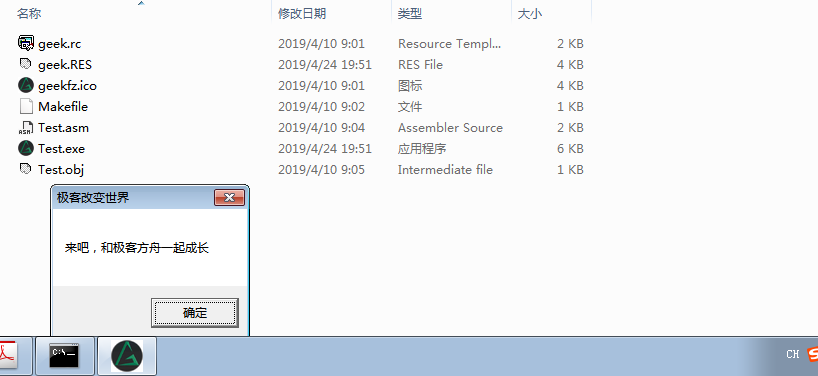Viewport: 818px width, 376px height.
Task: Click the Intermediate file type cell
Action: [x=445, y=169]
